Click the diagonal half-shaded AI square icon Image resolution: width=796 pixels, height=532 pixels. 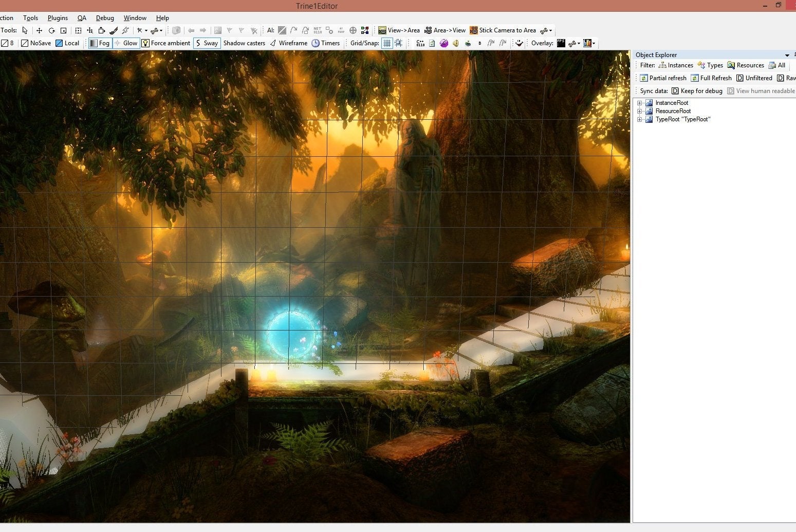tap(282, 30)
